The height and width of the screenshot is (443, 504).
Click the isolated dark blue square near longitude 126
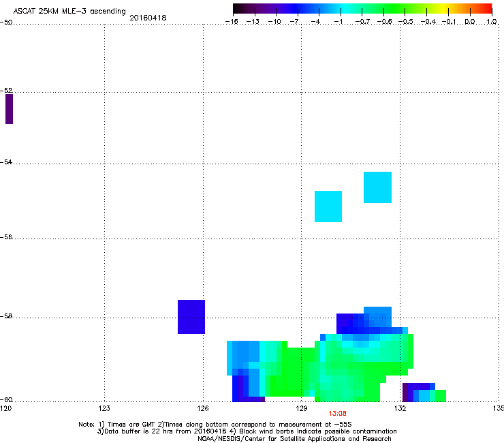coord(191,317)
